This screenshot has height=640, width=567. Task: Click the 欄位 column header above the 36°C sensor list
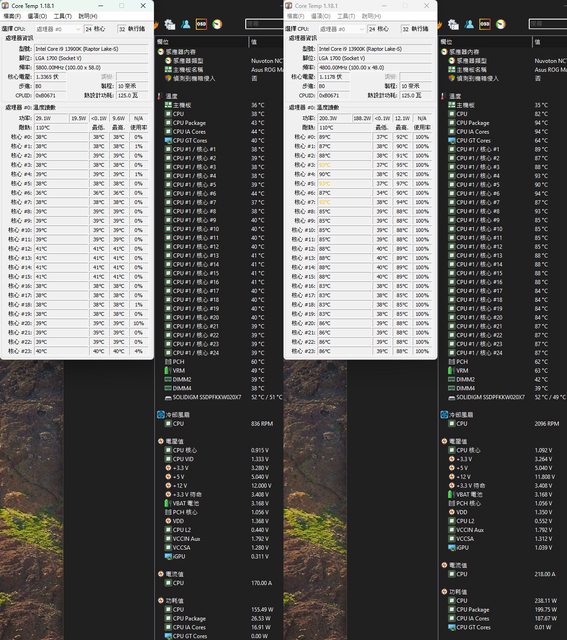coord(163,42)
